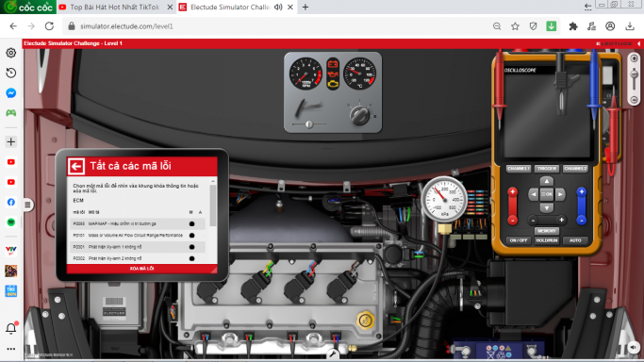Screen dimensions: 644x362
Task: Increase blue channel with plus button
Action: tap(581, 191)
